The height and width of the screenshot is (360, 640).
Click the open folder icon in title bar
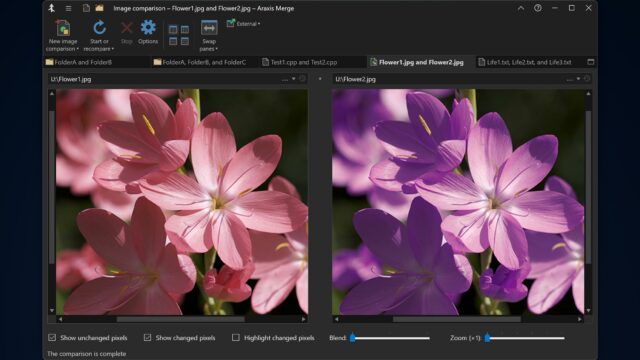(x=99, y=8)
